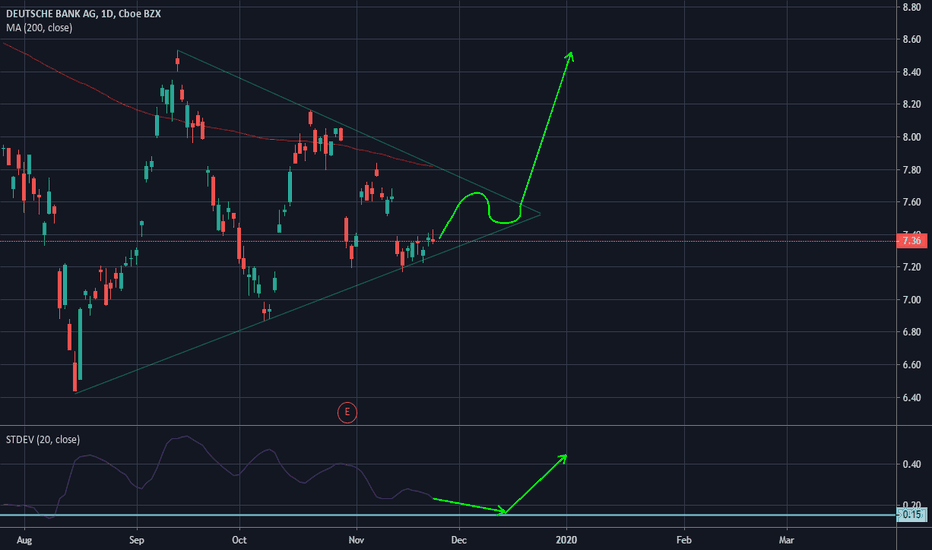Click the STDEV (20, close) indicator label

click(x=43, y=439)
